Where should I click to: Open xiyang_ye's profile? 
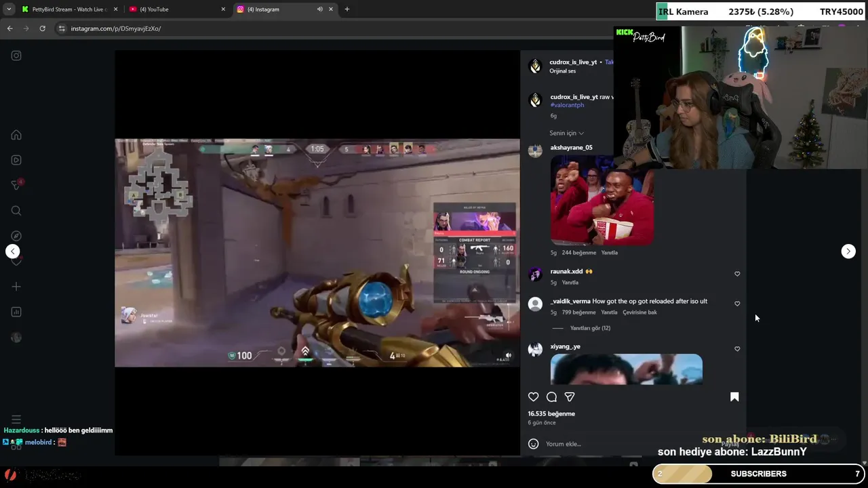(565, 346)
